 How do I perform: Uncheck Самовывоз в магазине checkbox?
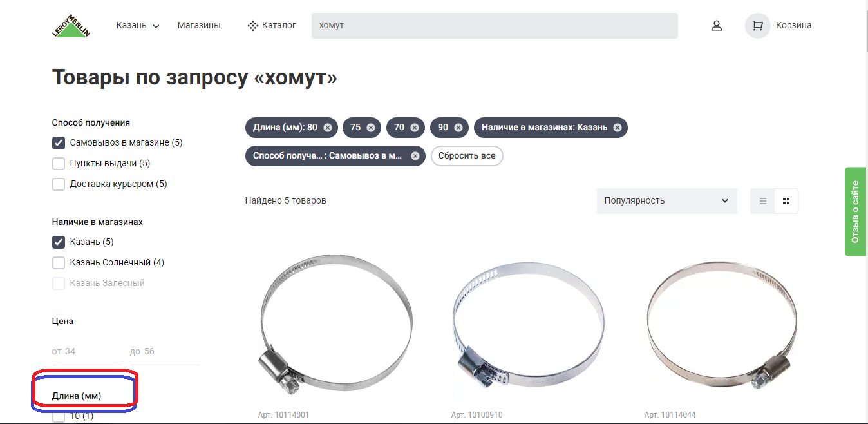tap(59, 143)
